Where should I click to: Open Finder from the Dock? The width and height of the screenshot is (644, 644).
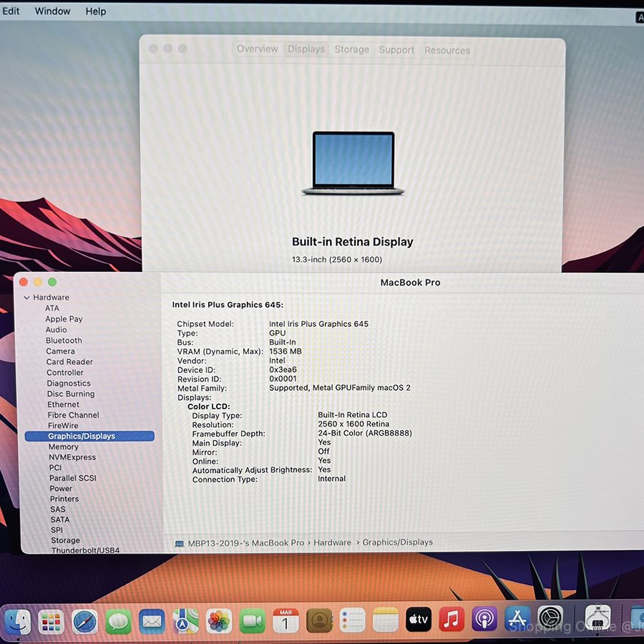point(17,621)
